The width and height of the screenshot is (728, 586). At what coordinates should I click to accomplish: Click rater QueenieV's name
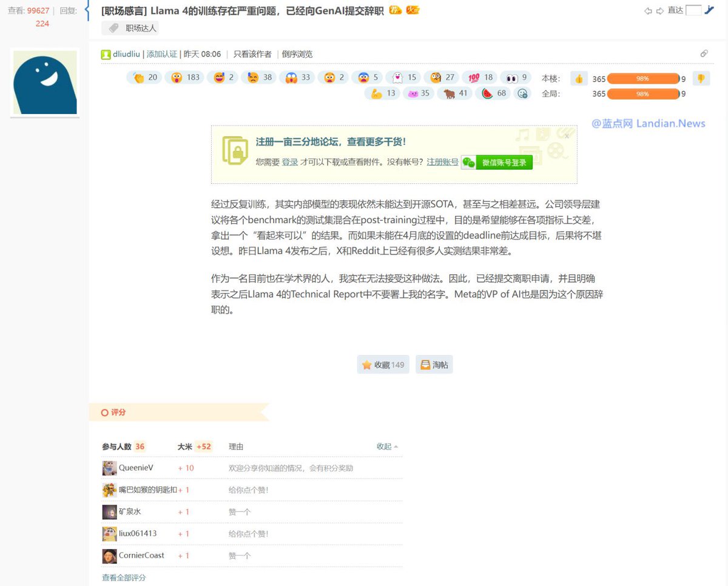[x=136, y=468]
